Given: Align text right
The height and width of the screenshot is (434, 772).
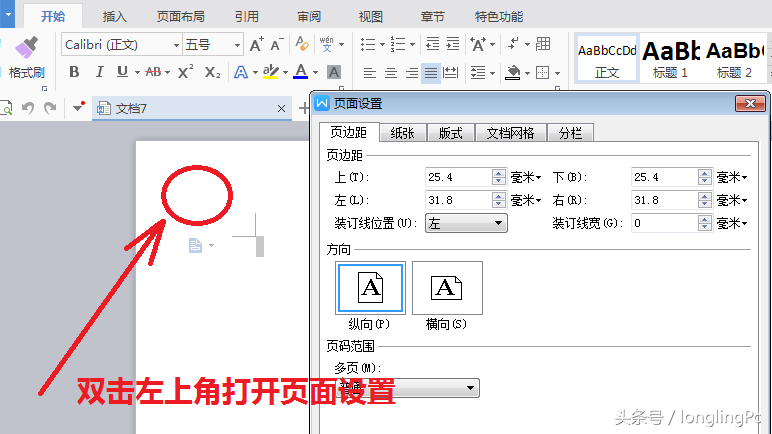Looking at the screenshot, I should (x=412, y=73).
